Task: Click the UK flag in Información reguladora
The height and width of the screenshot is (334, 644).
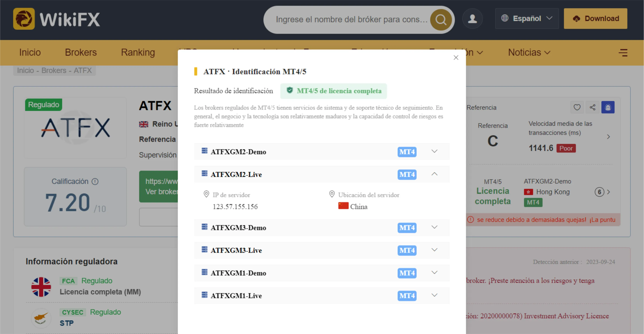Action: pos(41,287)
